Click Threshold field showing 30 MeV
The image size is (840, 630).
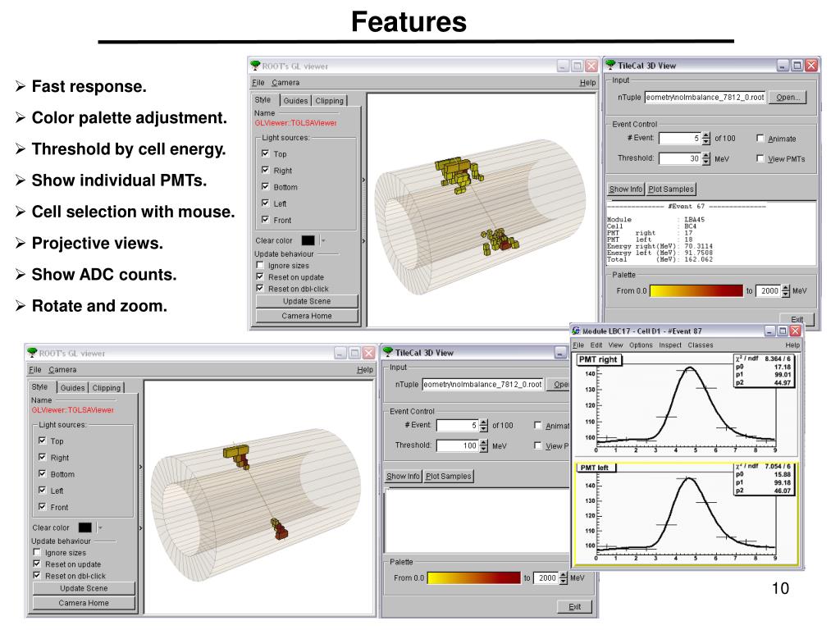tap(680, 158)
